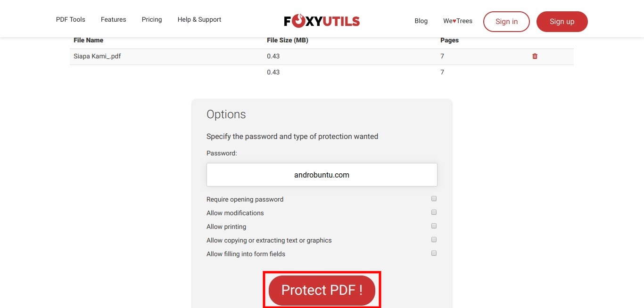Click the Sign up button
This screenshot has width=644, height=308.
561,21
